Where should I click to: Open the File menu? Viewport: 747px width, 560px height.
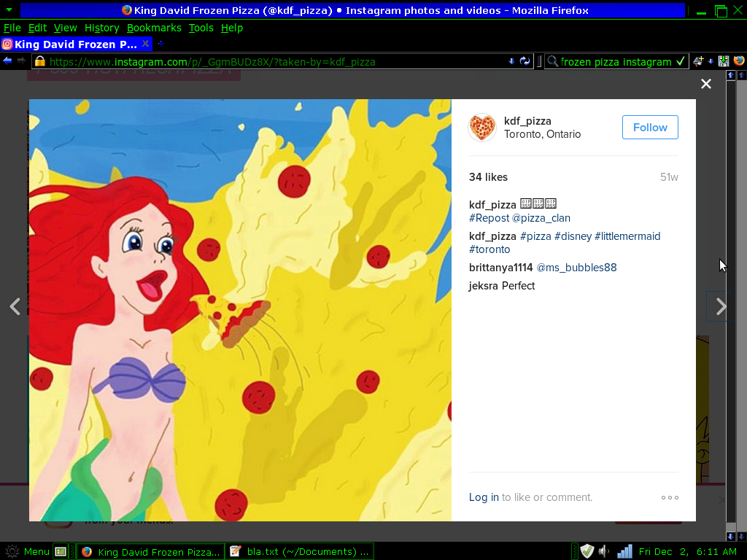tap(12, 28)
